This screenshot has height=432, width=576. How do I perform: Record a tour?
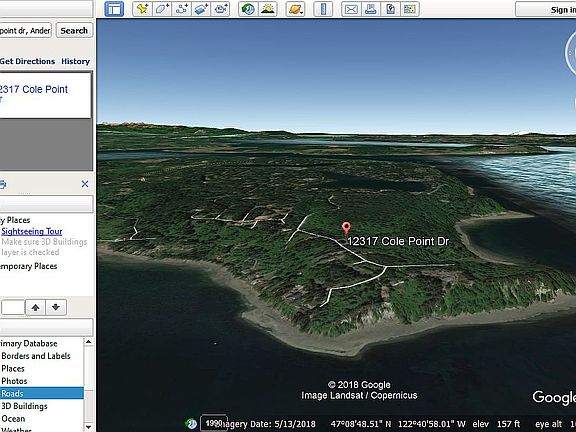pos(220,9)
